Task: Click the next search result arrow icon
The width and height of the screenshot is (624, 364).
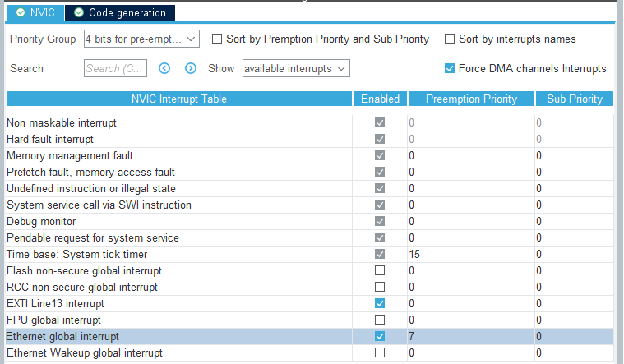Action: pos(191,68)
